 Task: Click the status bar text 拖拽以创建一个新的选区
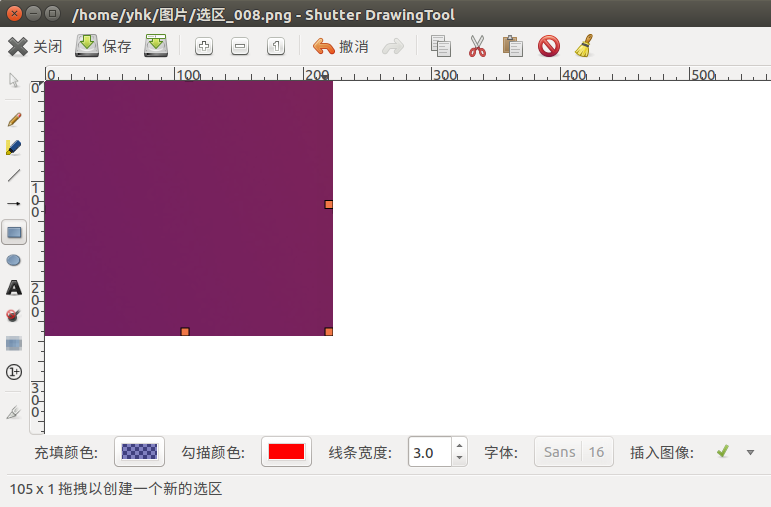point(140,489)
